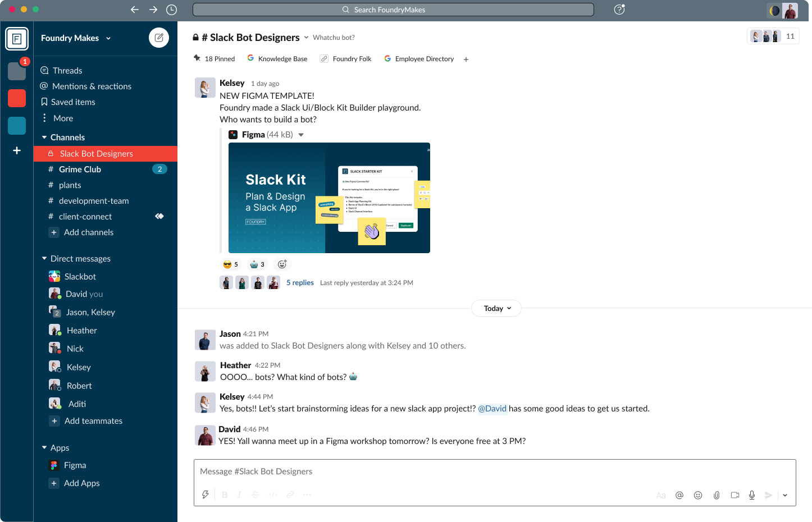812x522 pixels.
Task: Collapse the Channels section
Action: [44, 138]
